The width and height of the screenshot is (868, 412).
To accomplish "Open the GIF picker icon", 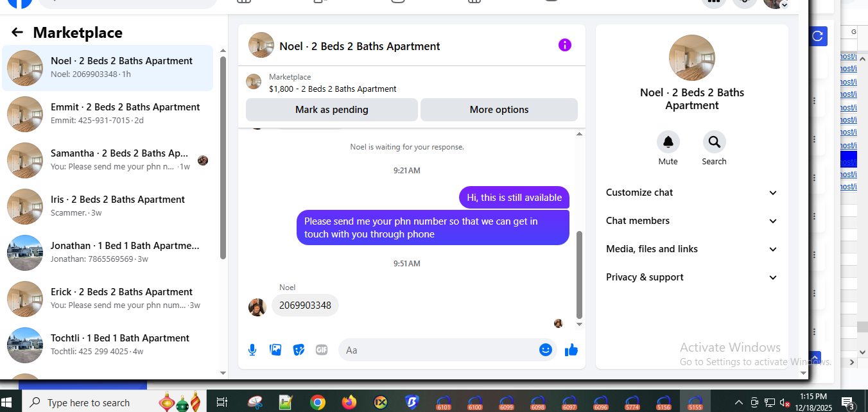I will pos(322,350).
